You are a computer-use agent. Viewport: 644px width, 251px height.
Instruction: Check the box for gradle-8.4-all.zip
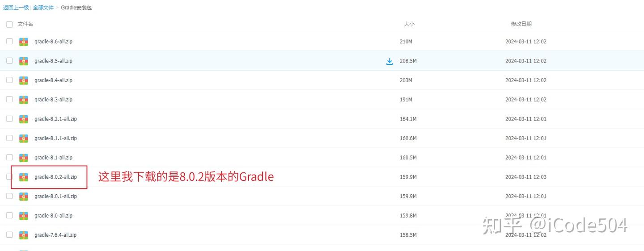[9, 80]
